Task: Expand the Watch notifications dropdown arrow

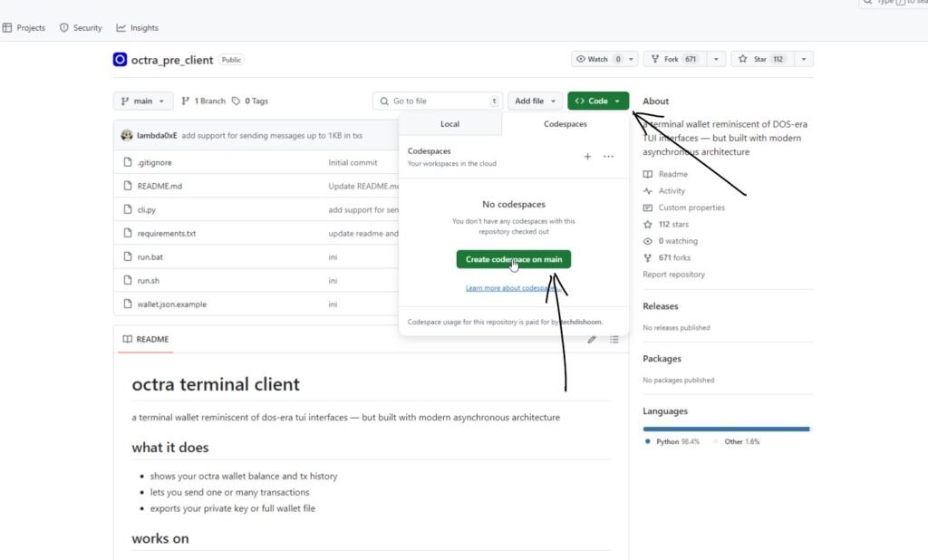Action: [631, 59]
